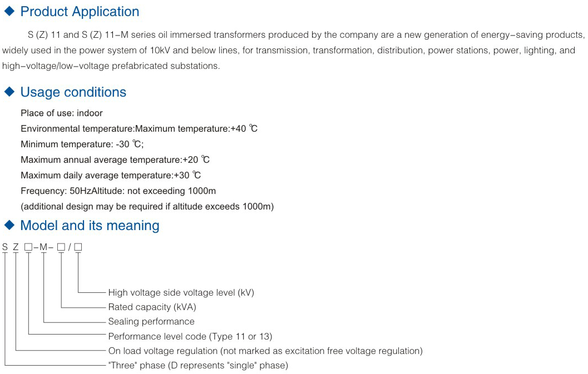
Task: Click the letter S in the model code
Action: coord(5,247)
